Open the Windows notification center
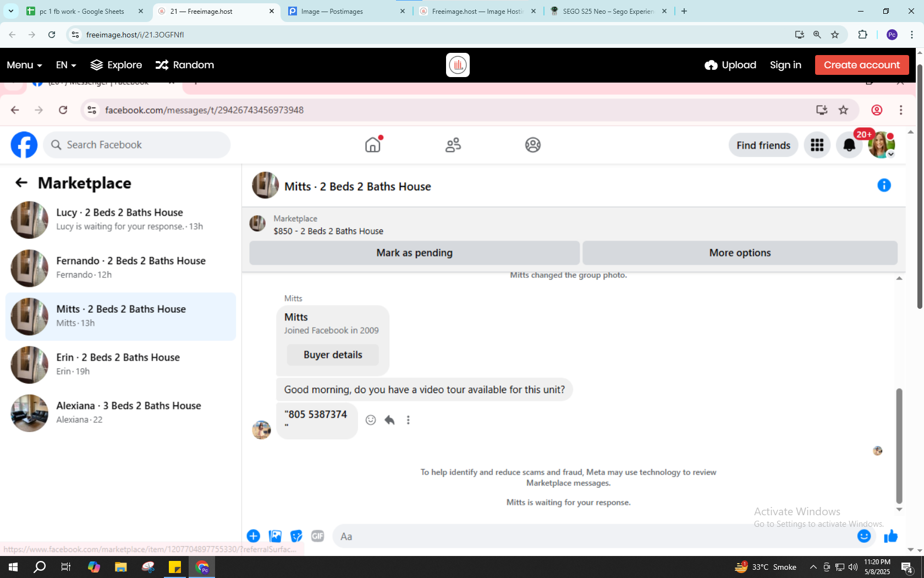 point(907,567)
